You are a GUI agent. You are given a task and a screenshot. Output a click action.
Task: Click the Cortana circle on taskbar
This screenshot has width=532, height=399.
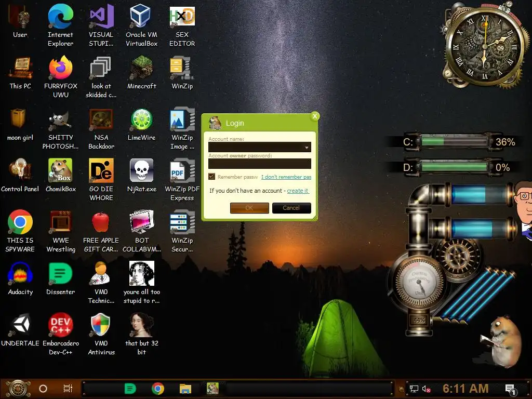(x=43, y=389)
